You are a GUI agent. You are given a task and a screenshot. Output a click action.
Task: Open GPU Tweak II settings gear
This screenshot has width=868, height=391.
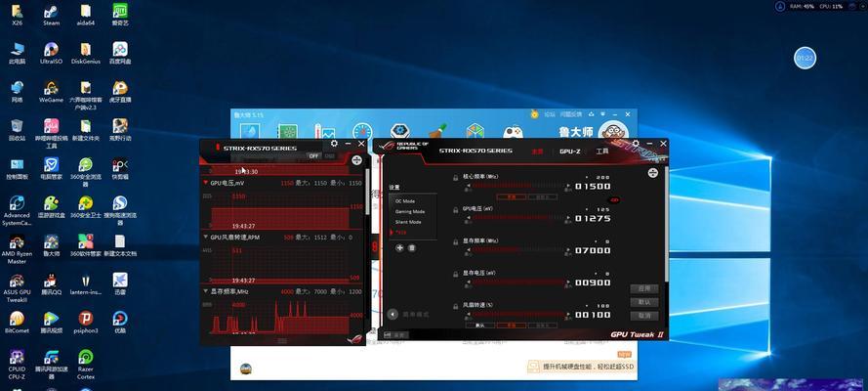click(x=636, y=144)
